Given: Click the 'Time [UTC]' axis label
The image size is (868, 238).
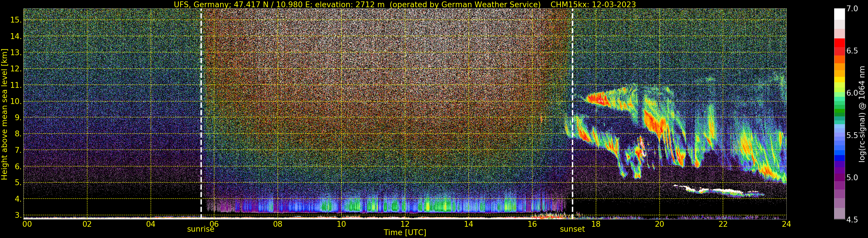Looking at the screenshot, I should (x=405, y=233).
